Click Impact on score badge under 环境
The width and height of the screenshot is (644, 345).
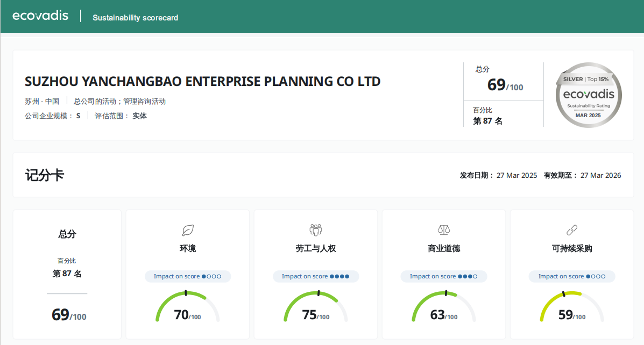188,277
